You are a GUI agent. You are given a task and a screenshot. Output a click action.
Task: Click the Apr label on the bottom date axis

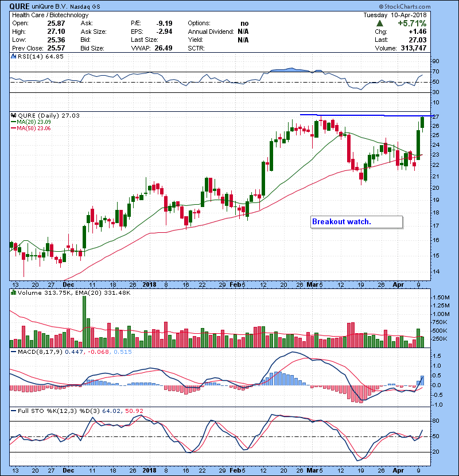coord(398,470)
